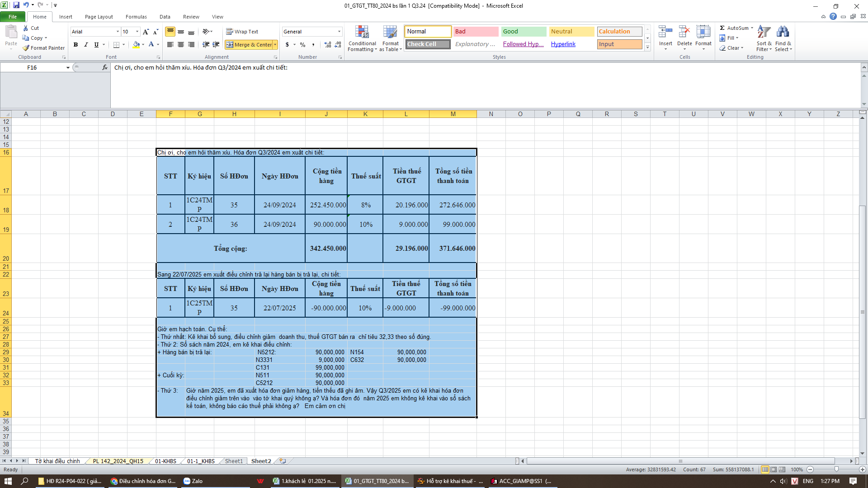The image size is (868, 488).
Task: Open the Copy dropdown arrow
Action: [46, 38]
